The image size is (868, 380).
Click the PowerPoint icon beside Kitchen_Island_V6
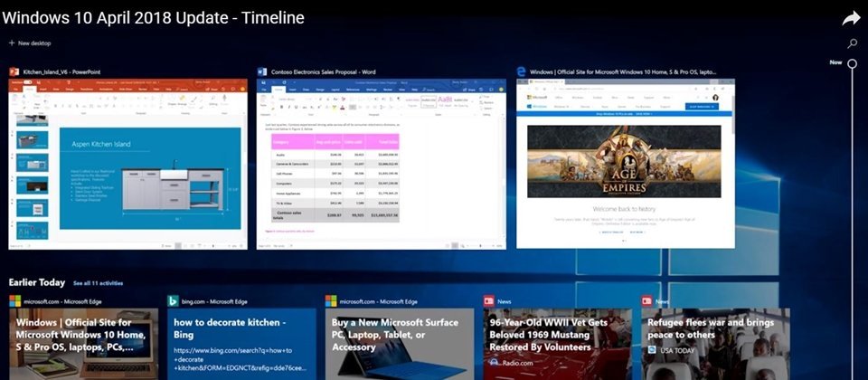click(x=14, y=72)
